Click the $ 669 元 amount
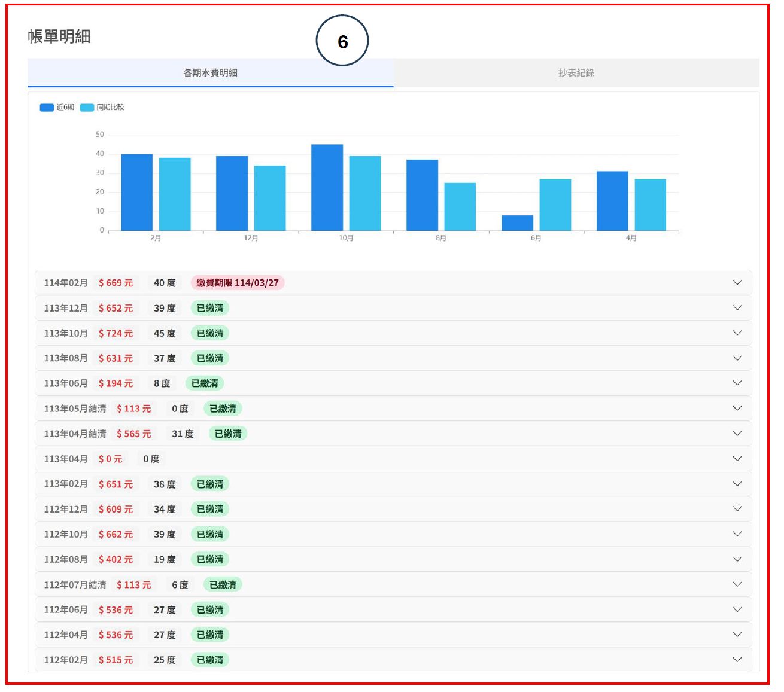 (116, 283)
